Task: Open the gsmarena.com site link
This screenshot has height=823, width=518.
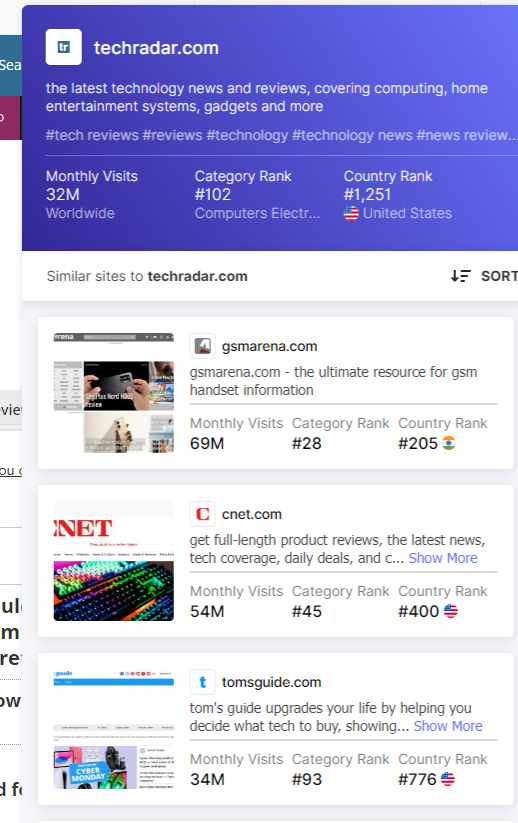Action: click(269, 346)
